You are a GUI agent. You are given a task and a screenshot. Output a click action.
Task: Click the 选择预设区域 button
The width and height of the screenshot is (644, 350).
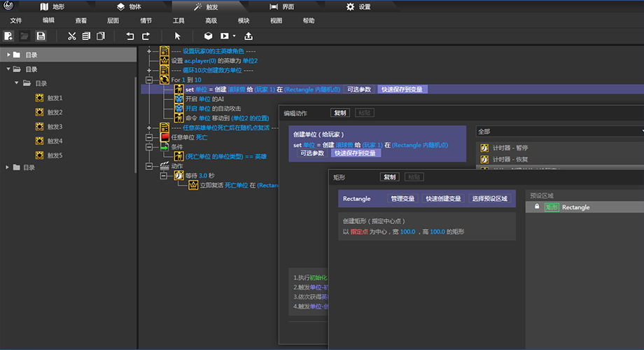pyautogui.click(x=489, y=199)
